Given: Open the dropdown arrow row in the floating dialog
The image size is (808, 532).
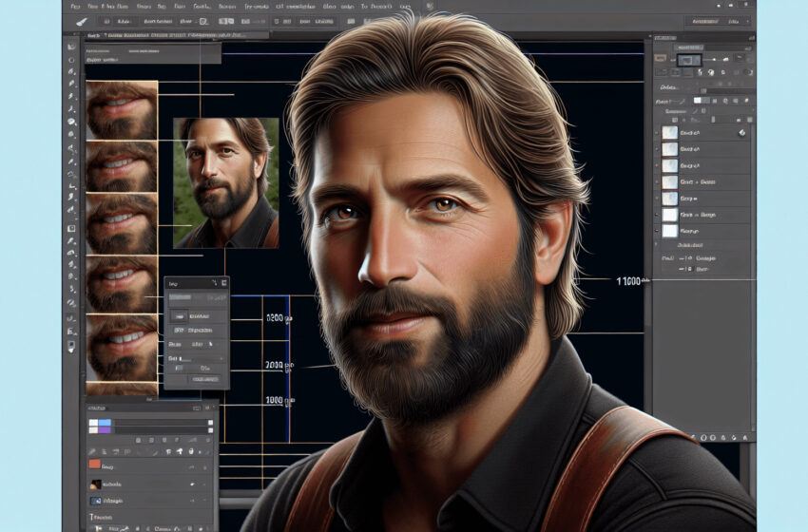Looking at the screenshot, I should click(195, 344).
